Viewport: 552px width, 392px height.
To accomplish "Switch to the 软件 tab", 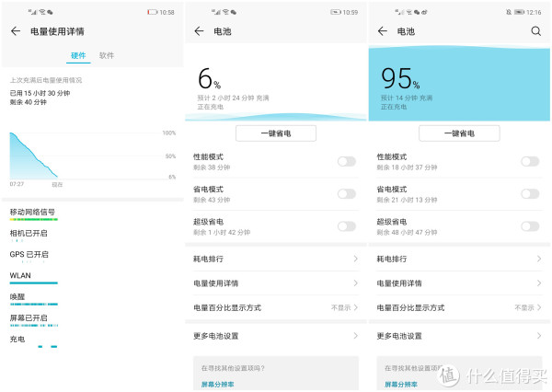I will tap(107, 56).
